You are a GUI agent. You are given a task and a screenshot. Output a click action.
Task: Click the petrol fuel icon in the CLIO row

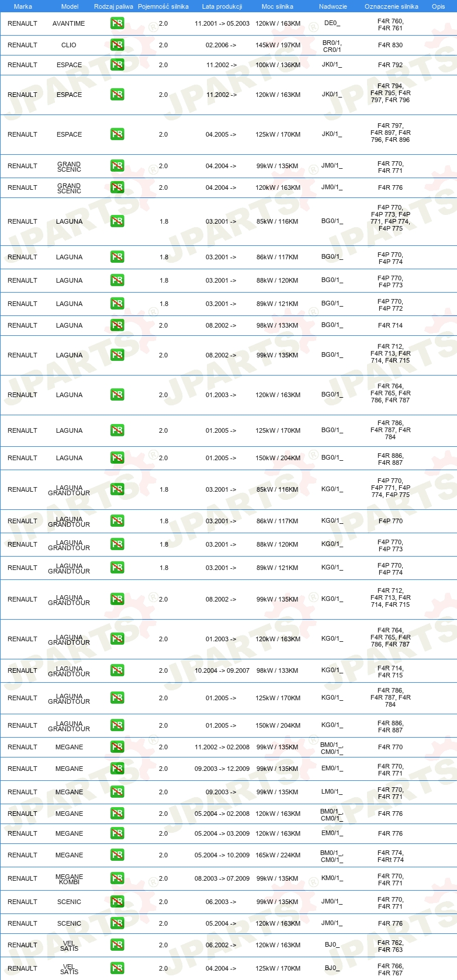click(x=117, y=45)
